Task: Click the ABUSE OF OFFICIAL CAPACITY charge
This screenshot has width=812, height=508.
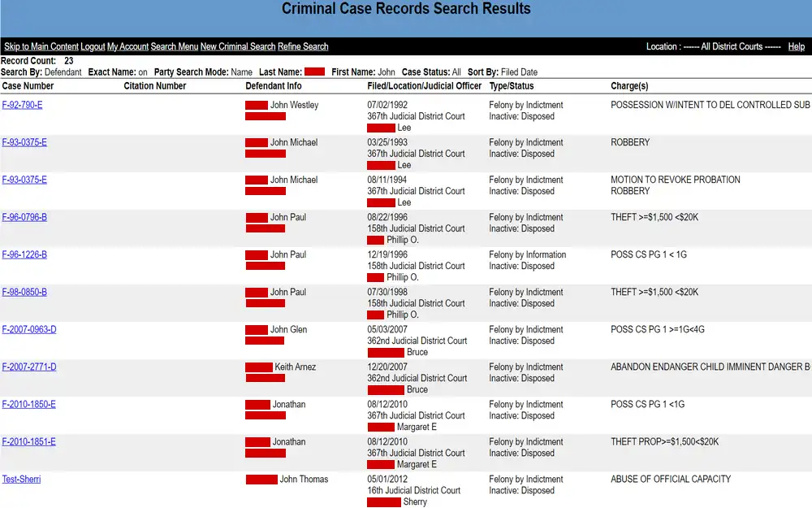Action: click(x=671, y=479)
